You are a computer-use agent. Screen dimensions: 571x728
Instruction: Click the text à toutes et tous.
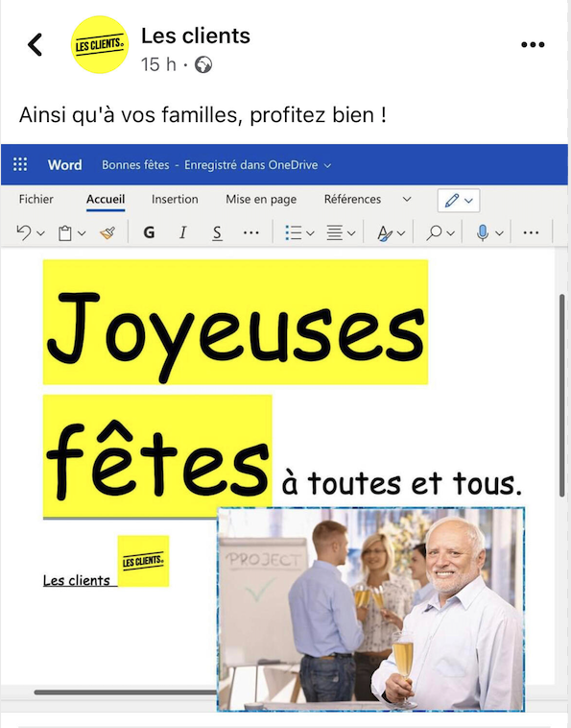click(x=402, y=483)
